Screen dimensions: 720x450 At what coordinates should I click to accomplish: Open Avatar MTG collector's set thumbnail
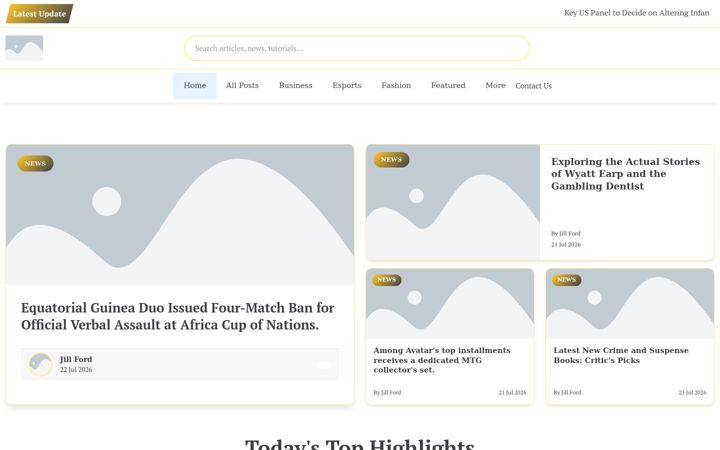(x=450, y=304)
